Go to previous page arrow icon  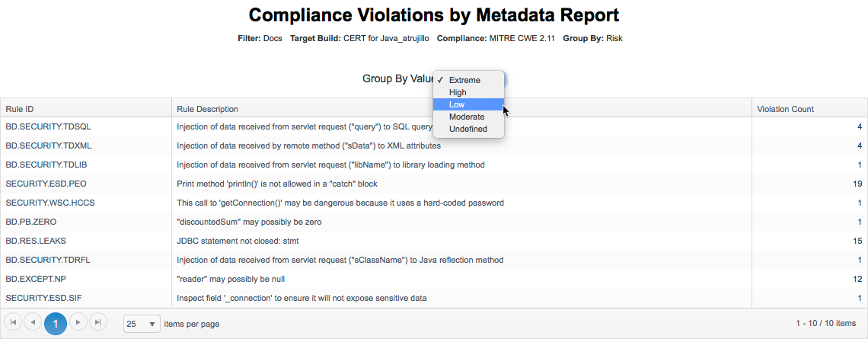tap(33, 321)
